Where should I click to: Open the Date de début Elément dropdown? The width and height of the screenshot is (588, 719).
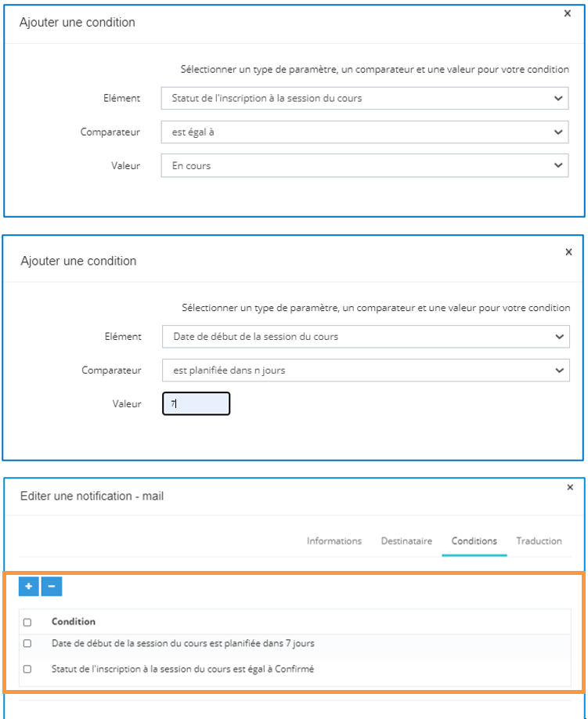coord(366,337)
